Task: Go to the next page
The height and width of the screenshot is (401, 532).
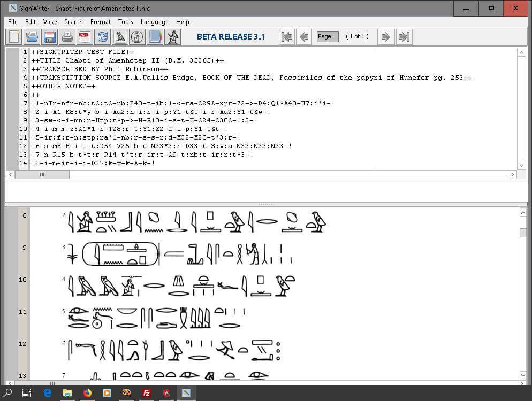Action: [386, 36]
